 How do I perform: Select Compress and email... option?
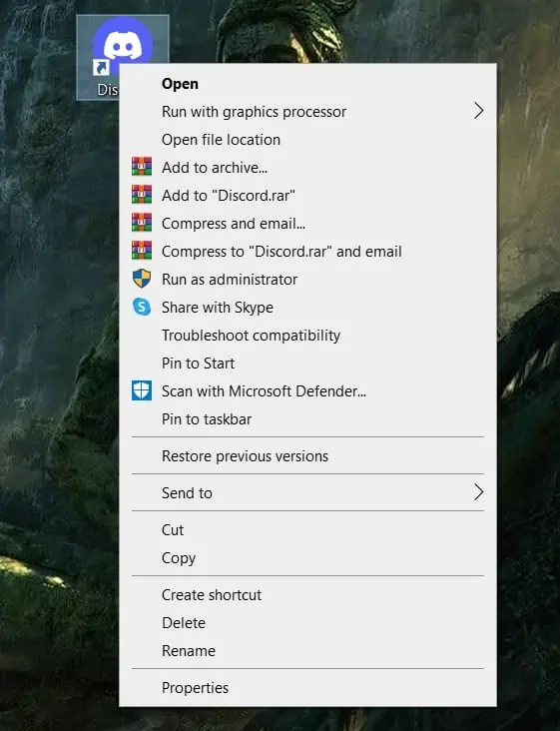click(x=307, y=224)
